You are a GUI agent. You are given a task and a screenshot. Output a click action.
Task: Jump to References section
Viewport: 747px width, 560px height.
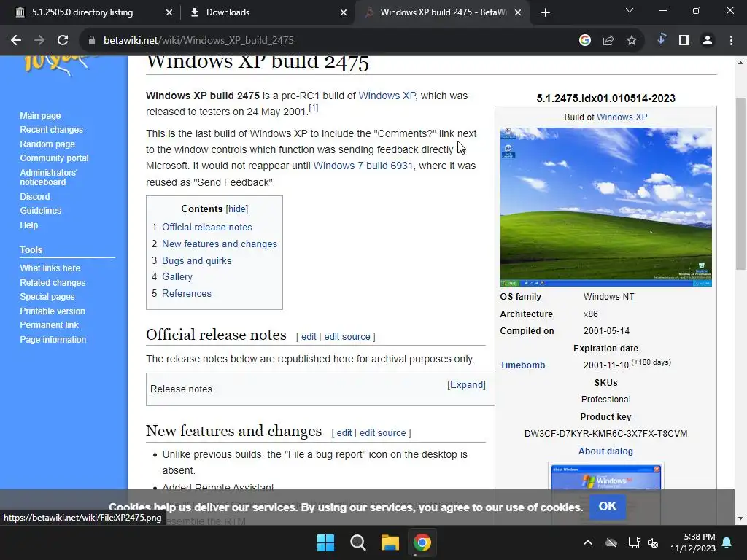(x=186, y=293)
